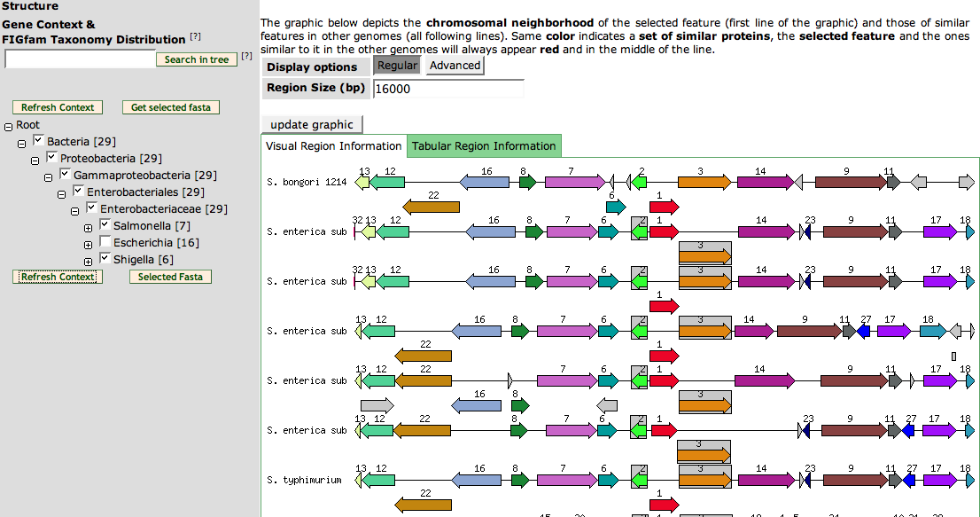Uncheck the Shigella [6] checkbox
This screenshot has width=980, height=517.
click(105, 258)
